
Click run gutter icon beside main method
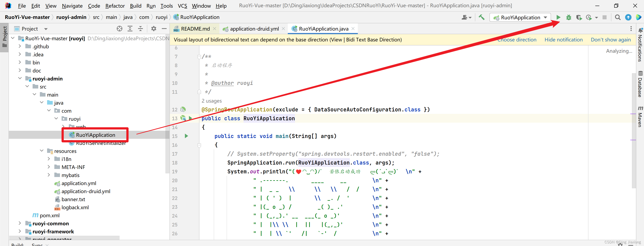186,136
